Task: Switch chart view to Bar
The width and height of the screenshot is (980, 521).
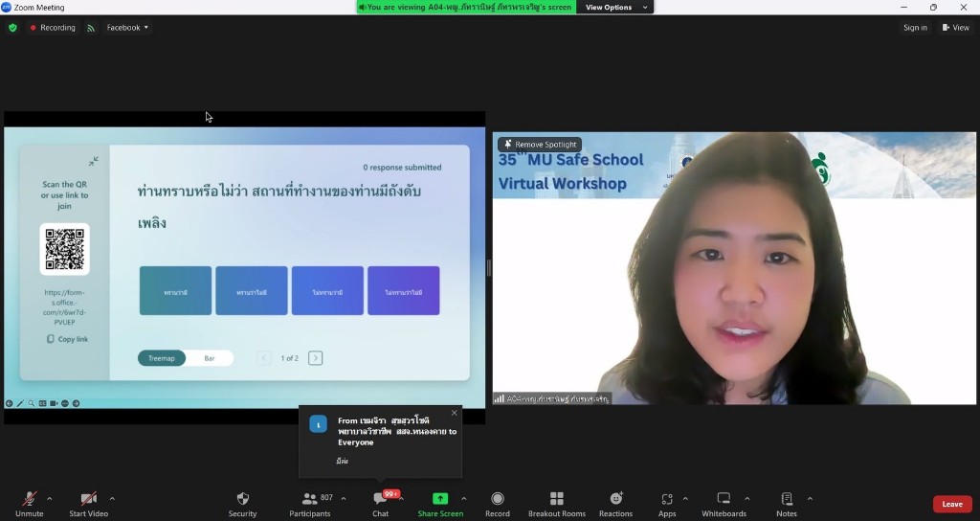Action: click(x=210, y=358)
